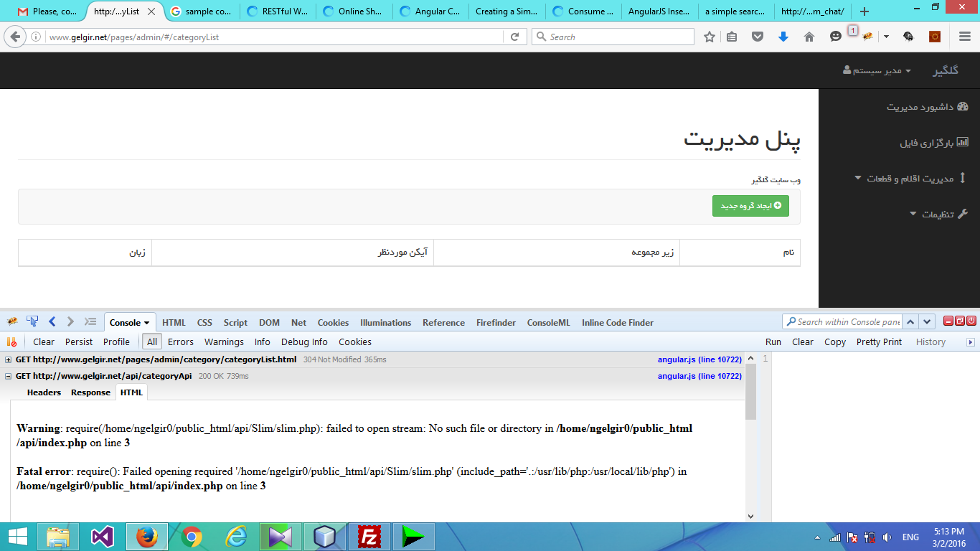Show bookmarks list icon in Firefox toolbar
The image size is (980, 551).
[x=732, y=37]
